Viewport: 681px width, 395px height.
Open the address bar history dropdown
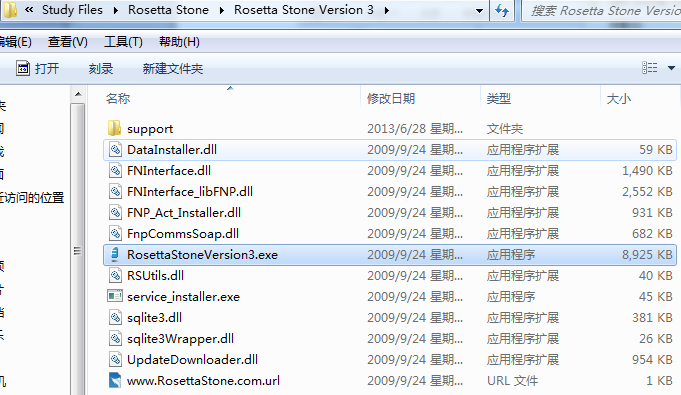pyautogui.click(x=479, y=11)
